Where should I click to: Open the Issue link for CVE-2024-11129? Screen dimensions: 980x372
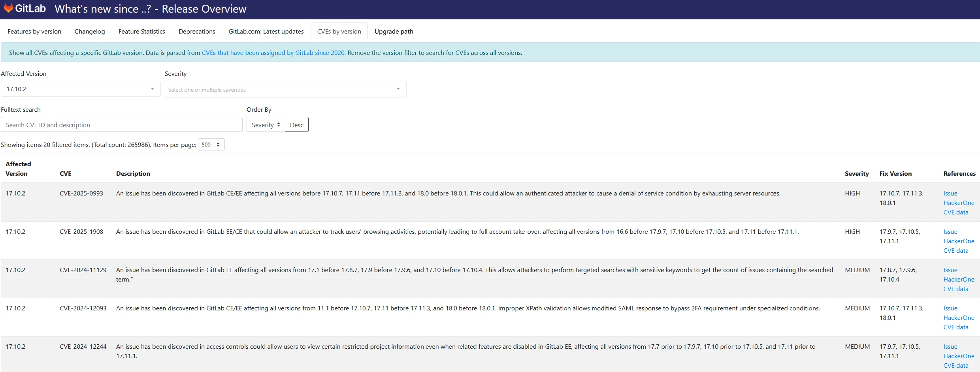(950, 270)
